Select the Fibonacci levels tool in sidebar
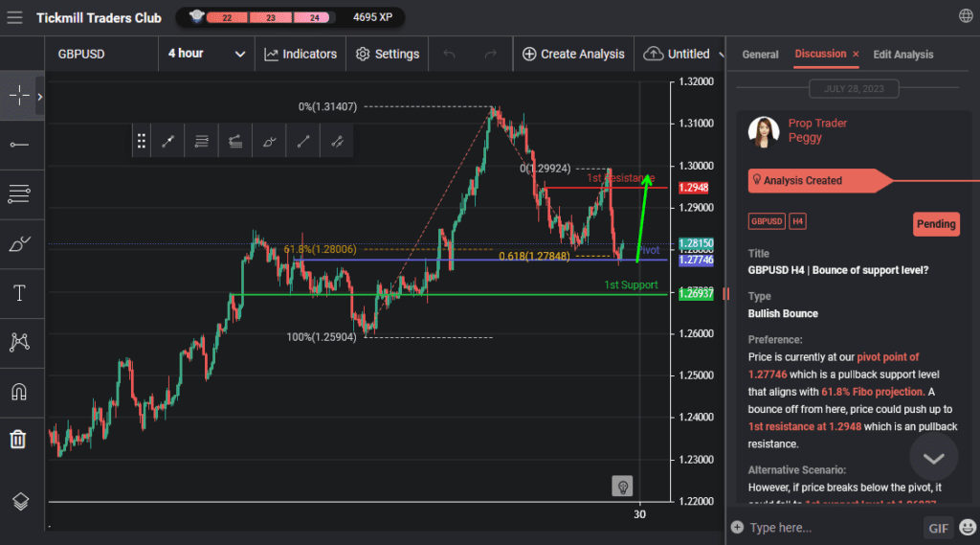The width and height of the screenshot is (980, 545). (x=19, y=194)
